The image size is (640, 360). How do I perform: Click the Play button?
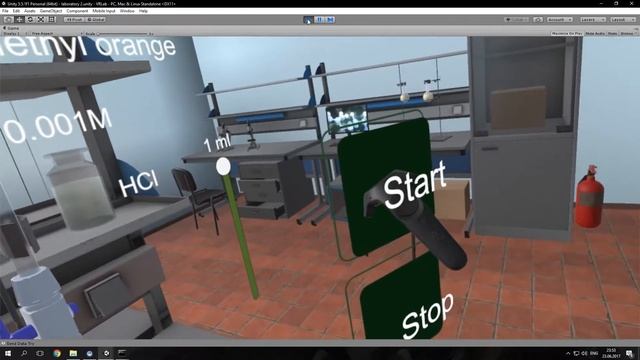pyautogui.click(x=309, y=20)
